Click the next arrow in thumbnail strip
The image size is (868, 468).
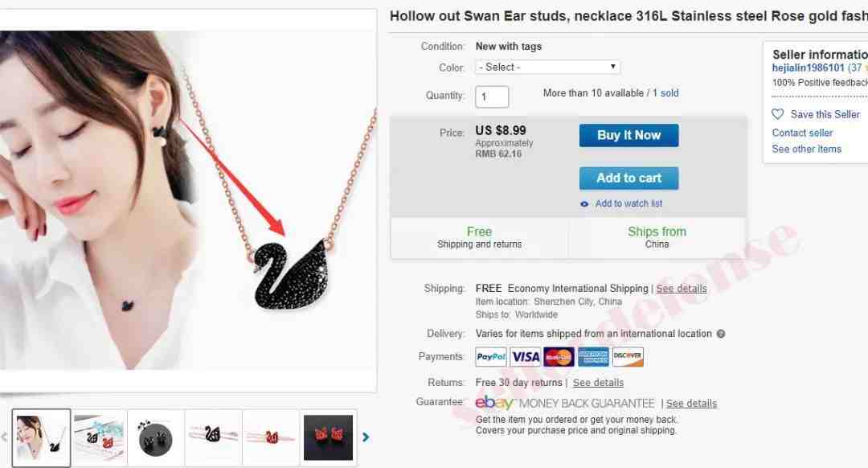(x=366, y=437)
